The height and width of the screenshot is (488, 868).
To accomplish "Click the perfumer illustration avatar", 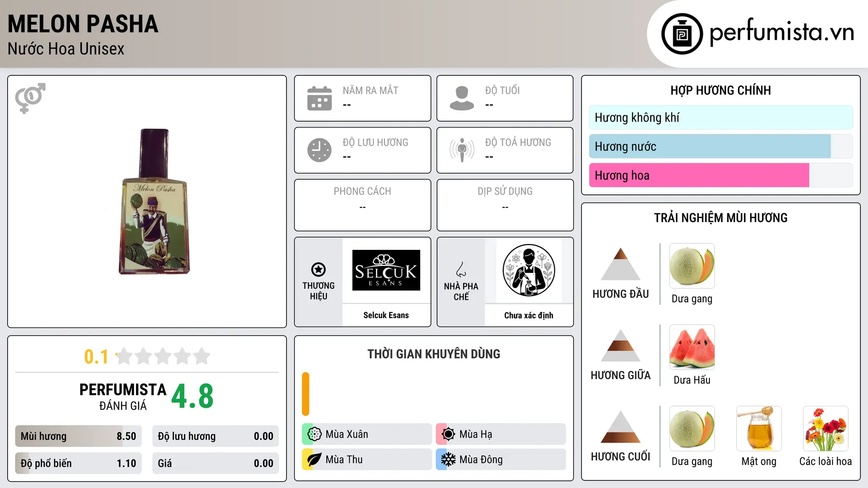I will pos(529,270).
